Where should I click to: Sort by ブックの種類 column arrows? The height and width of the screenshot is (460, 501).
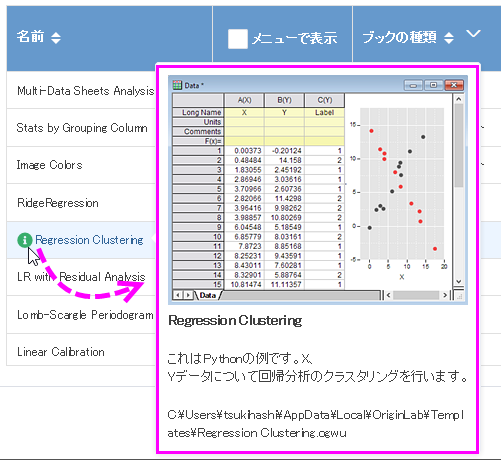[449, 38]
